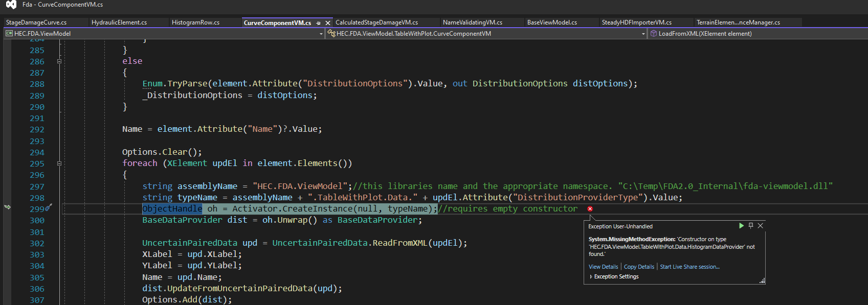Click dist.UpdateFromUncertainPairedData on line 305
This screenshot has height=305, width=868.
point(227,288)
